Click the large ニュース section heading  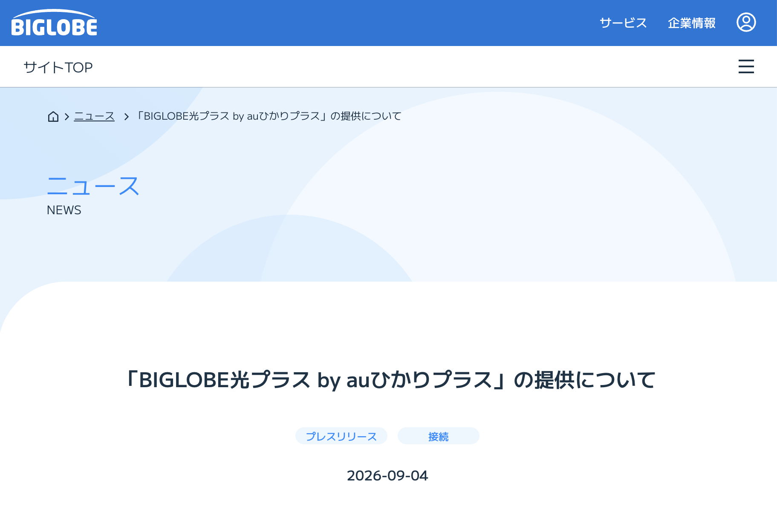tap(93, 186)
